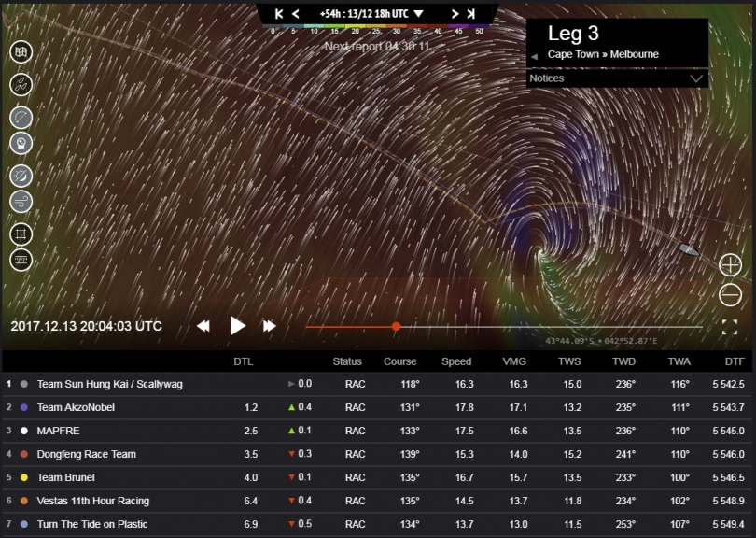Select Team Sun Hung Kai / Scallywag row
This screenshot has width=756, height=538.
pos(377,385)
